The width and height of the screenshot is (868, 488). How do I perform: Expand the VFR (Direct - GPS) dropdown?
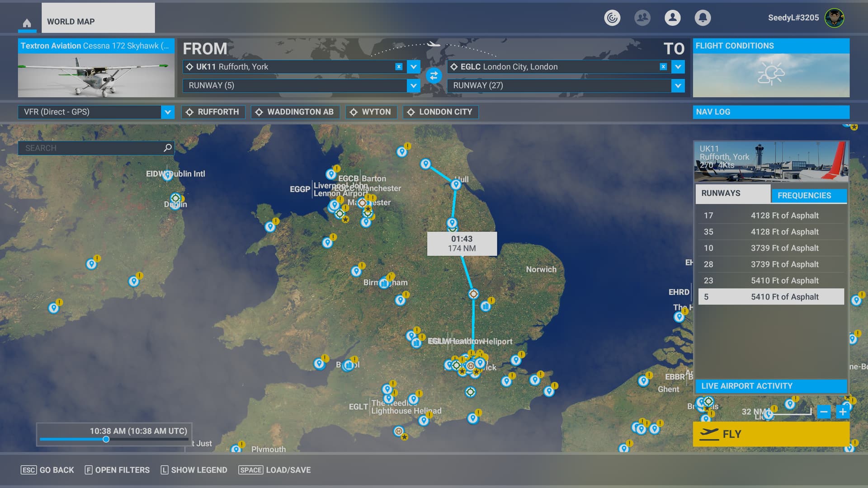point(167,112)
